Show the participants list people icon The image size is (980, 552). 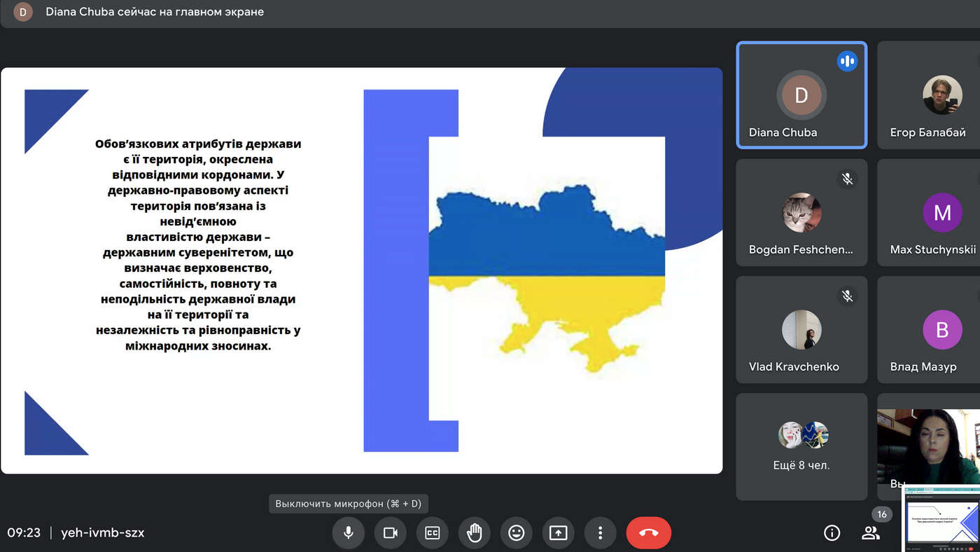click(x=870, y=533)
